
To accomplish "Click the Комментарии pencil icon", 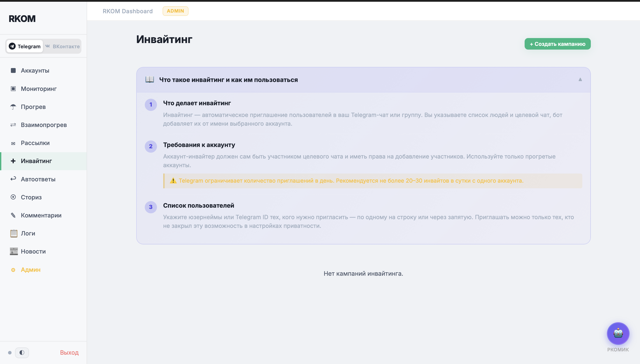I will click(13, 215).
